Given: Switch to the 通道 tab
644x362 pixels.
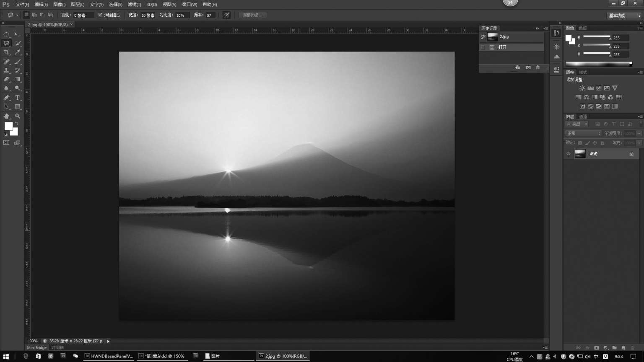Looking at the screenshot, I should 583,116.
